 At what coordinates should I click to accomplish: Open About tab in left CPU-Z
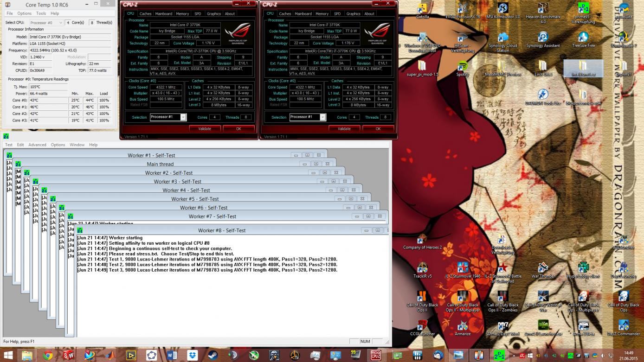(230, 13)
